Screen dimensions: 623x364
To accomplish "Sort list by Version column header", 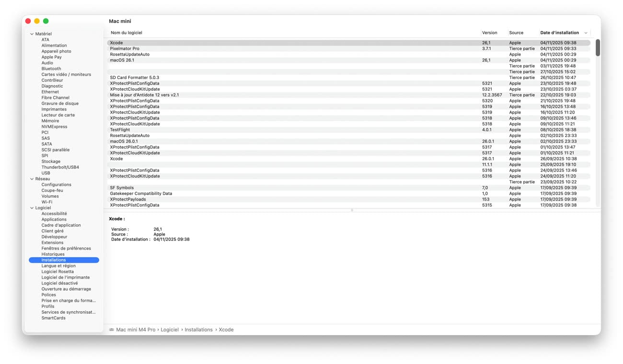I will click(489, 33).
